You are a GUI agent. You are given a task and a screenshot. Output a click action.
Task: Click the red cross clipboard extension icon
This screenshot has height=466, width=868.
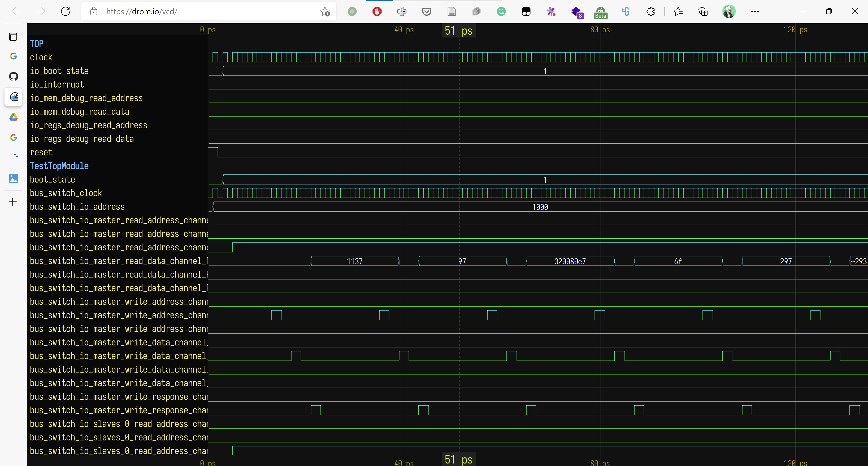[x=402, y=12]
